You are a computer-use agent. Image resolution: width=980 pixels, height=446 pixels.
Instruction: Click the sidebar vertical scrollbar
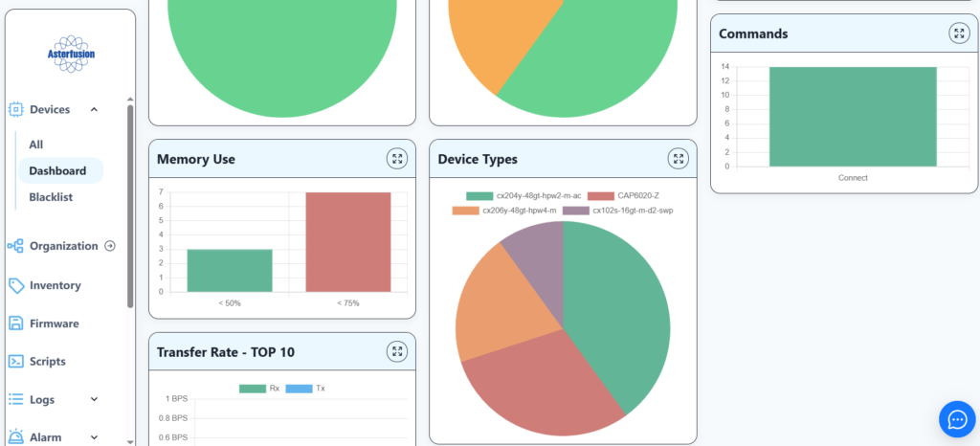pyautogui.click(x=130, y=206)
